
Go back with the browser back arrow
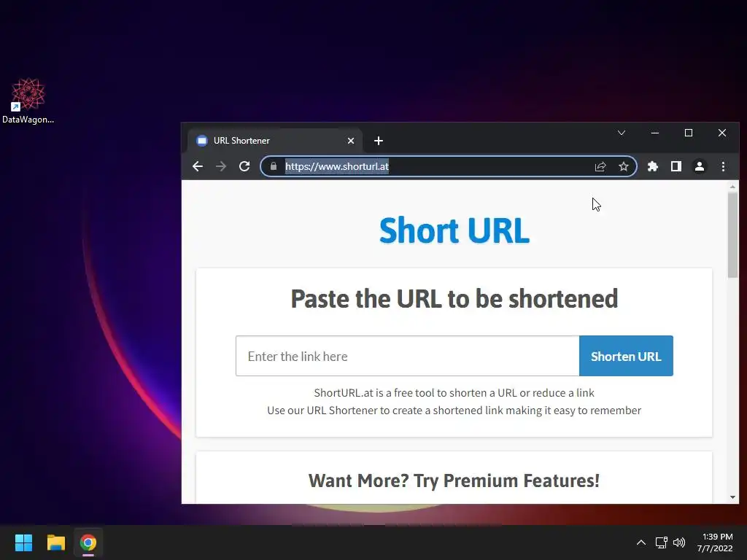(x=198, y=166)
